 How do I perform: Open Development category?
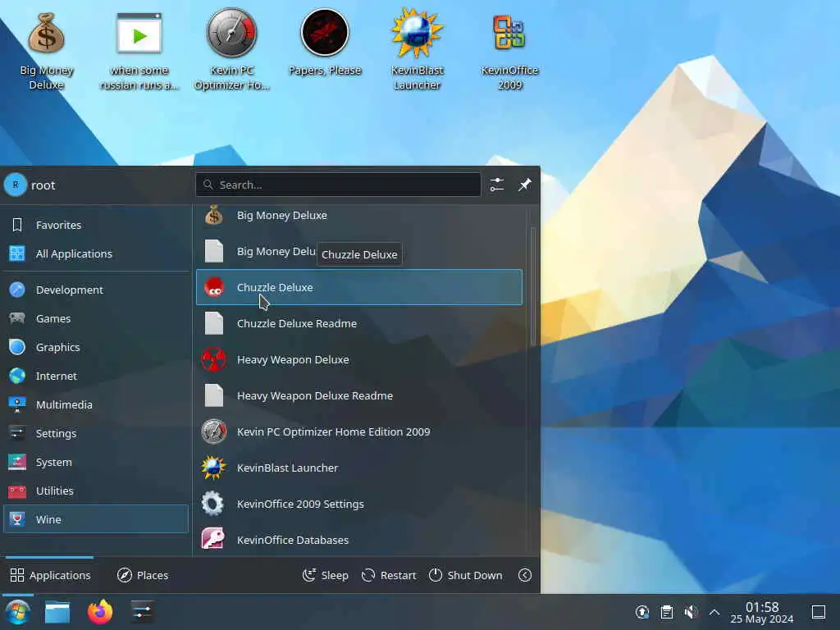[96, 290]
